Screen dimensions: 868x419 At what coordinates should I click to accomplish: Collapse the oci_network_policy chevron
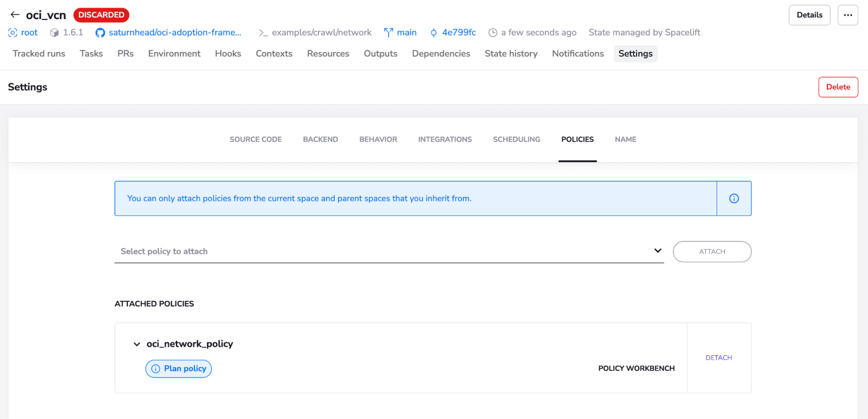click(x=137, y=344)
